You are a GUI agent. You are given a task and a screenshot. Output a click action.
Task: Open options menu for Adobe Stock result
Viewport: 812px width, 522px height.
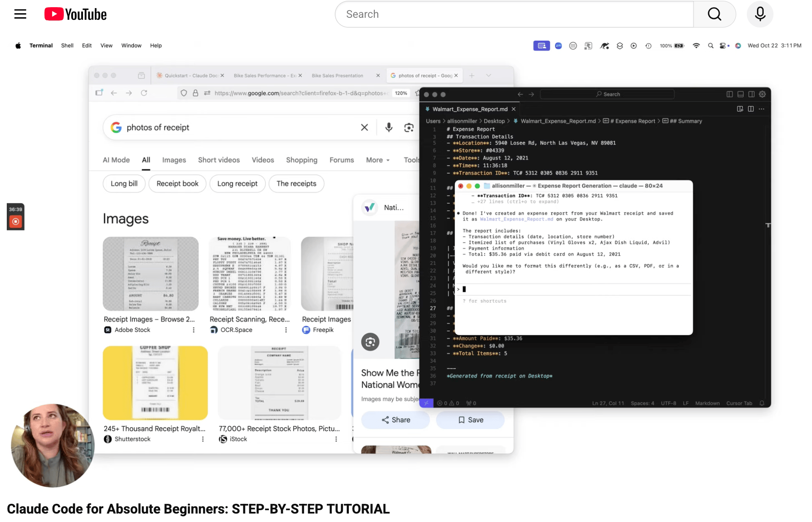coord(193,330)
